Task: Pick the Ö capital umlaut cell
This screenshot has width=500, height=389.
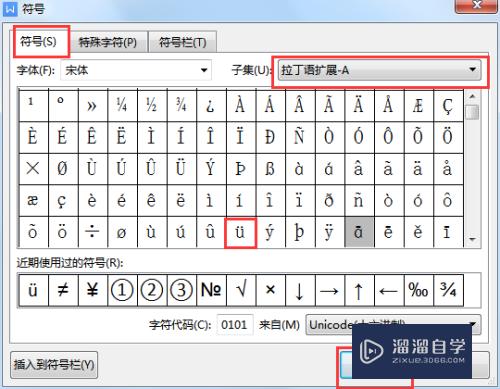Action: (x=448, y=137)
